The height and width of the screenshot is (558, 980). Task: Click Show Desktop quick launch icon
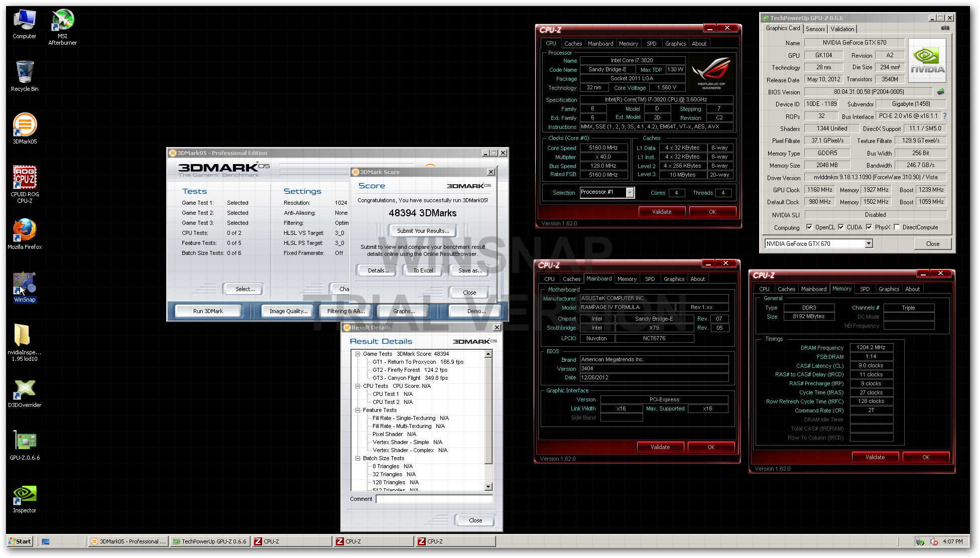[46, 541]
